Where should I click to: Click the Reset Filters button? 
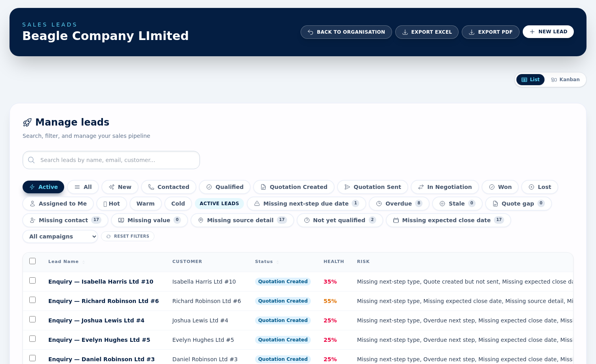pos(128,236)
